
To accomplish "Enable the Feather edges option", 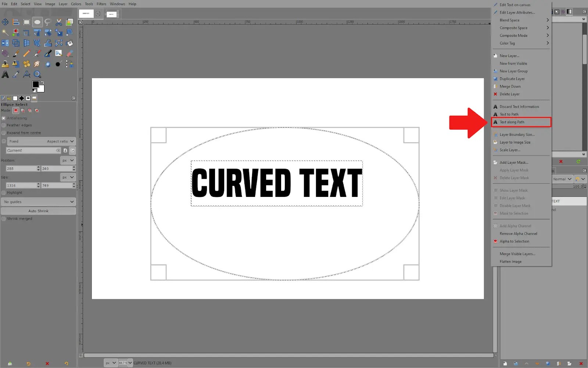I will point(3,125).
